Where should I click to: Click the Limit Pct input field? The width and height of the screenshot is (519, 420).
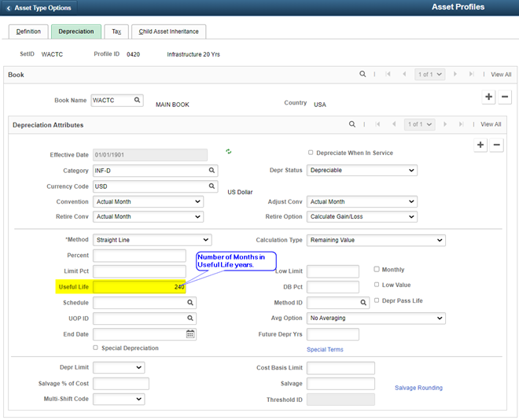139,271
